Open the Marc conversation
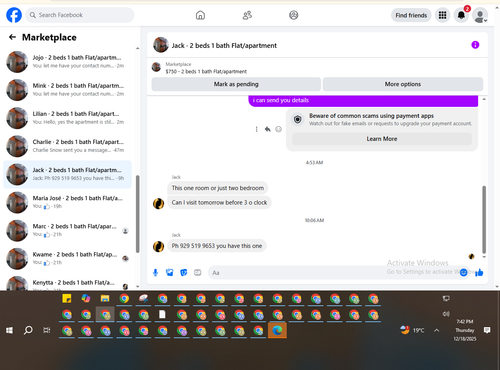This screenshot has width=500, height=370. [67, 230]
